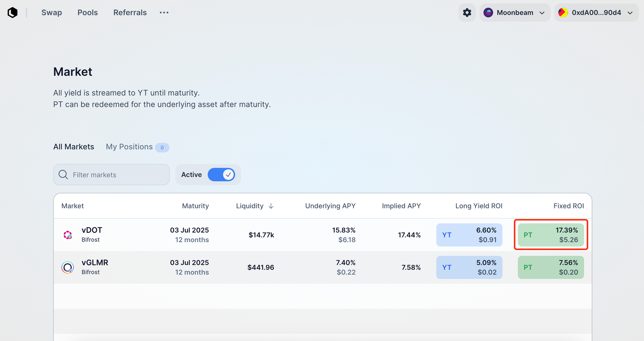
Task: Click the Liquidity sort arrow icon
Action: coord(271,206)
